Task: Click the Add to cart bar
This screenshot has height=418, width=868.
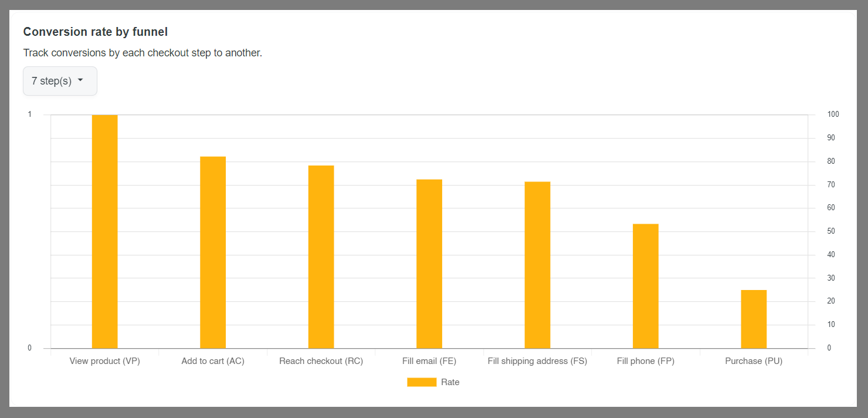Action: 213,252
